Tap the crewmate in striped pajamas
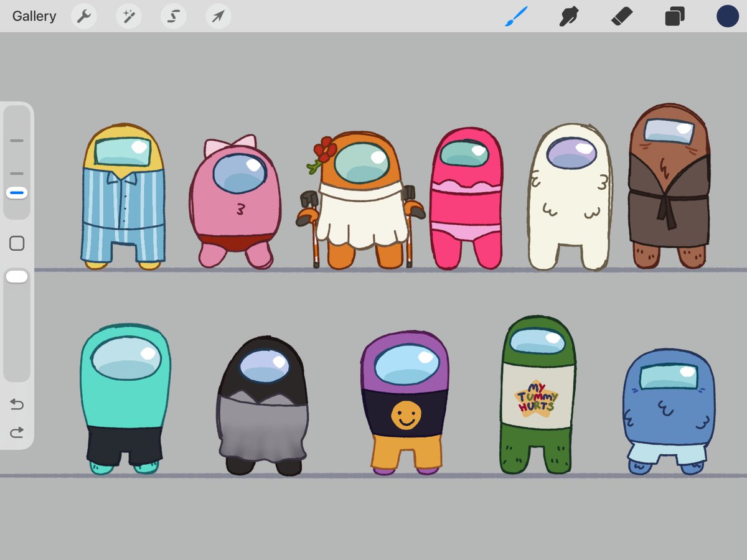This screenshot has height=560, width=747. [x=123, y=197]
